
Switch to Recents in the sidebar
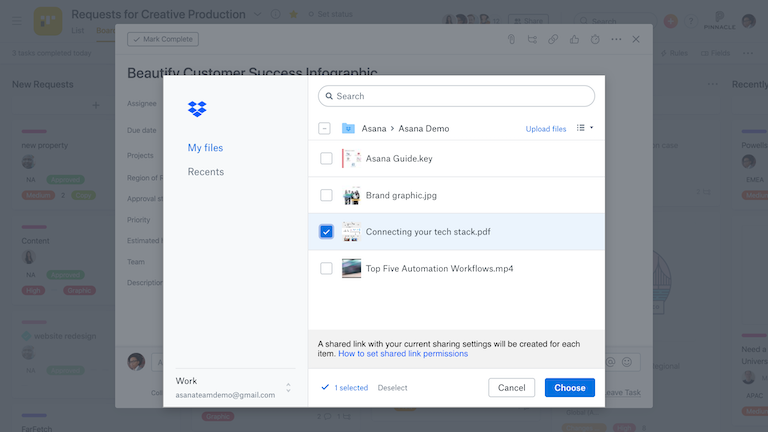(206, 172)
